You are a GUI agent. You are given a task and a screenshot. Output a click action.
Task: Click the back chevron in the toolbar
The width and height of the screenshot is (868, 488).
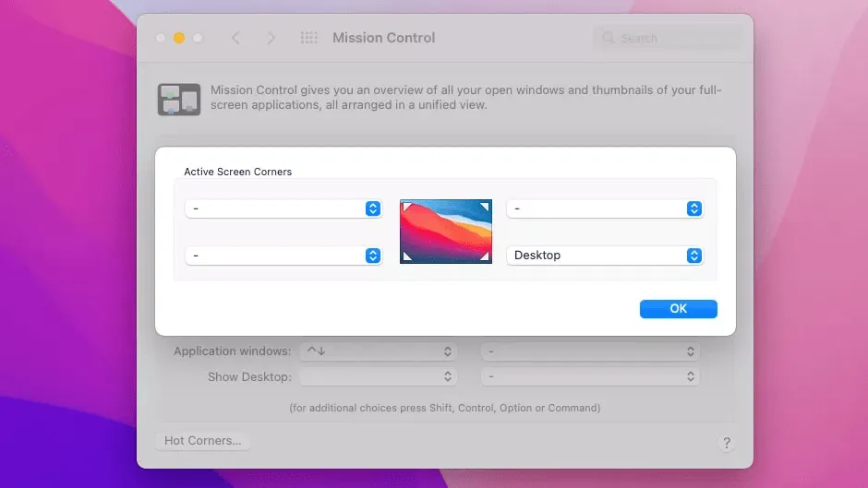coord(235,38)
